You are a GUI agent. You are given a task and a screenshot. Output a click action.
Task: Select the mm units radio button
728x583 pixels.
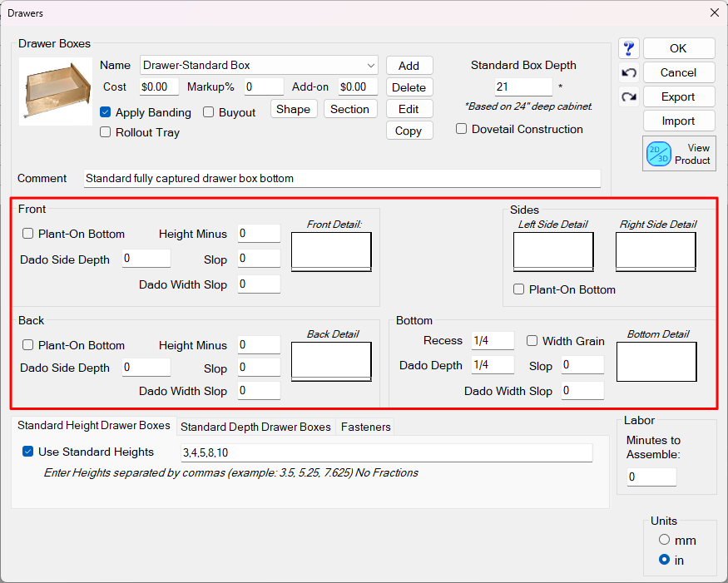coord(664,540)
